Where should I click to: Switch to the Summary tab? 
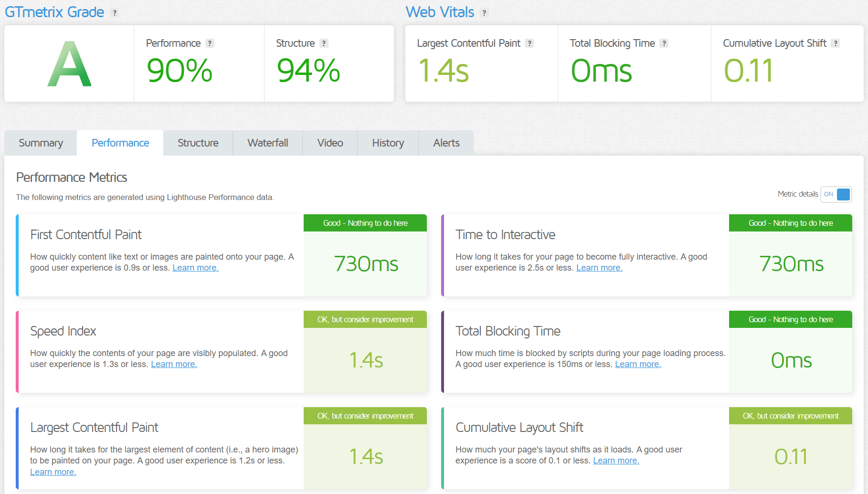coord(41,143)
